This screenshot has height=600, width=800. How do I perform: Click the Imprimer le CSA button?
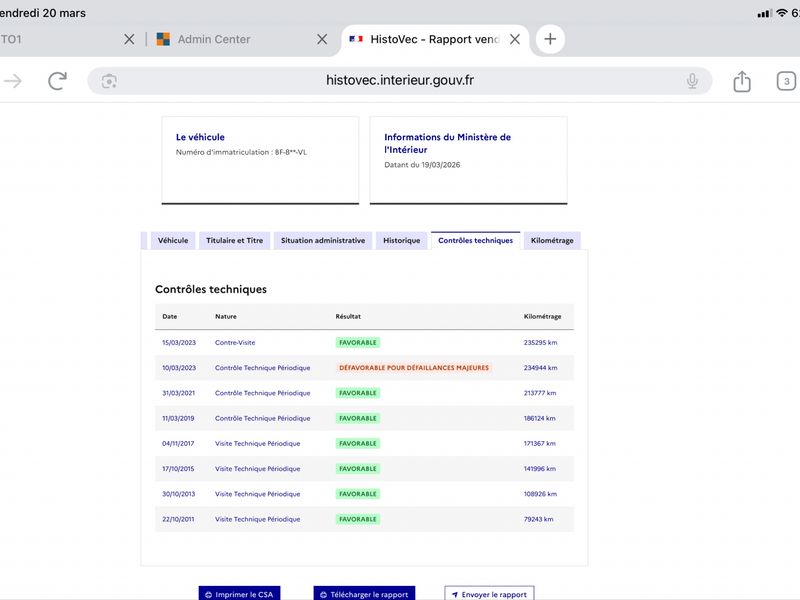click(x=239, y=593)
